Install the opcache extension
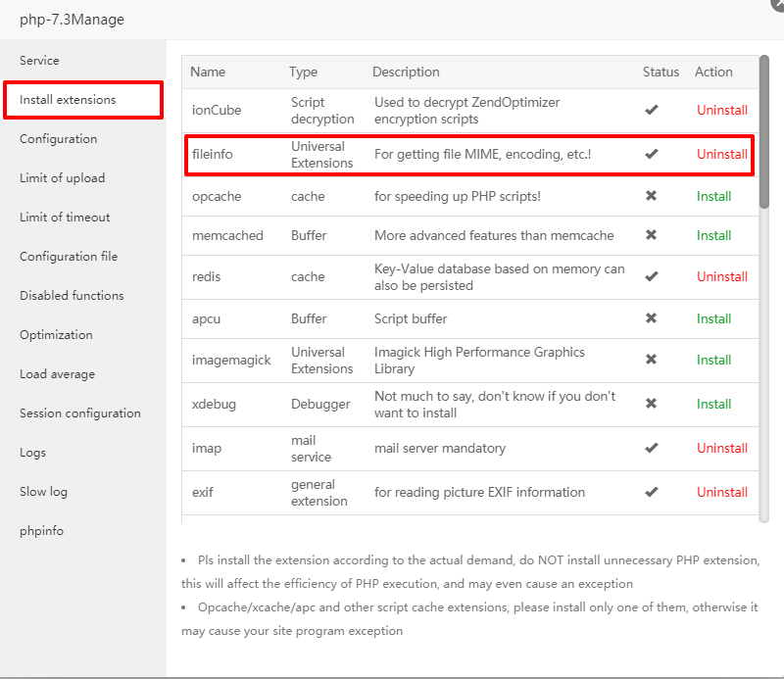Viewport: 784px width, 679px height. (x=713, y=196)
